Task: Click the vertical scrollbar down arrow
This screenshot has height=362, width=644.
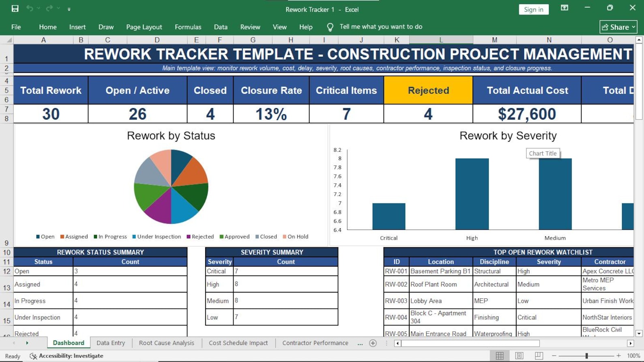Action: click(x=639, y=334)
